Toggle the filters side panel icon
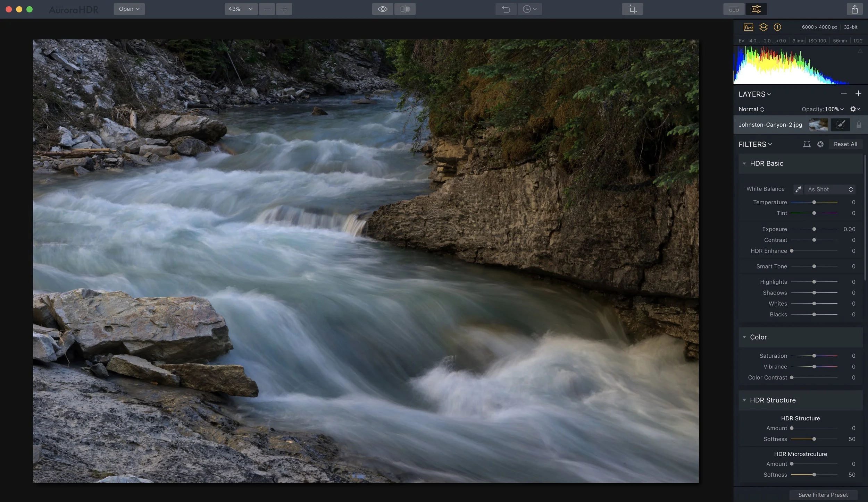 coord(756,9)
